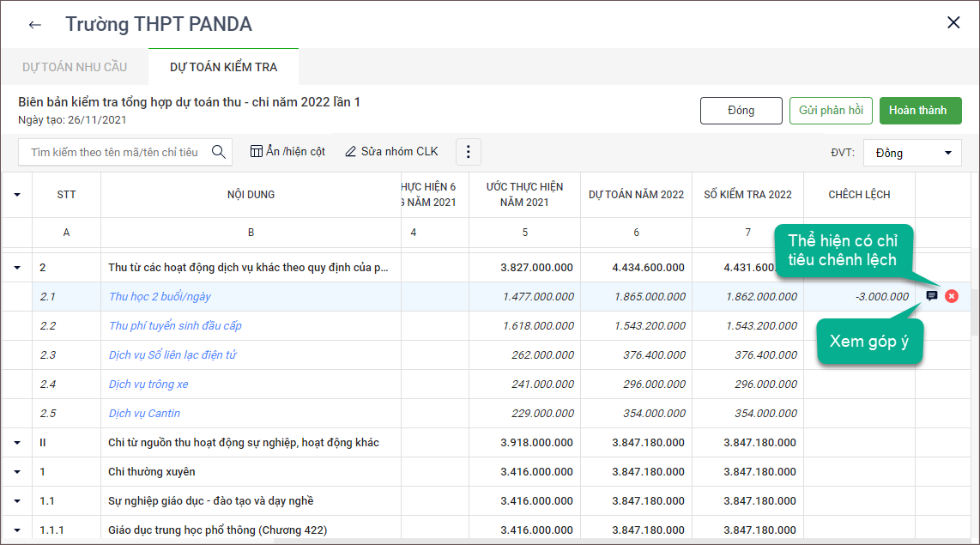The height and width of the screenshot is (545, 980).
Task: Open the ĐVT unit dropdown
Action: pos(912,153)
